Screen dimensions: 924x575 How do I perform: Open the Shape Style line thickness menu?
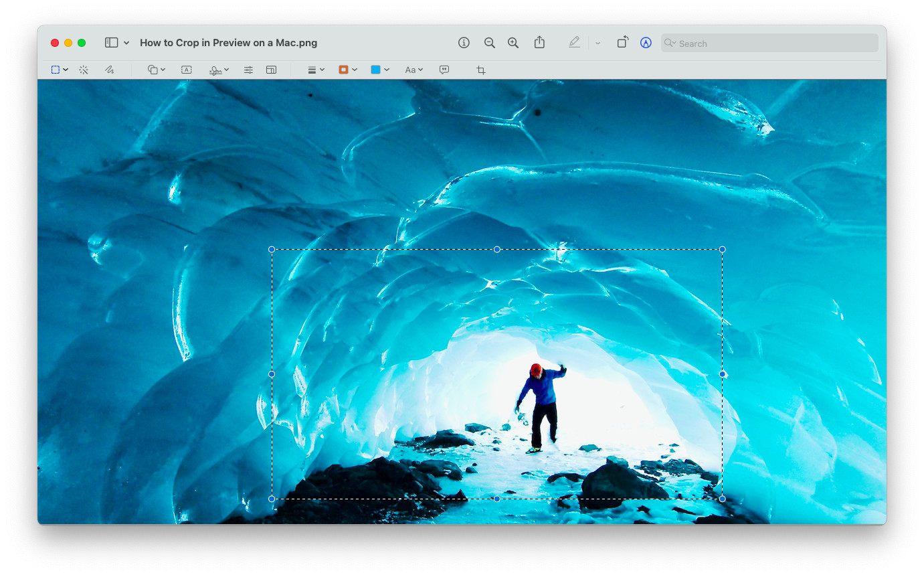[316, 70]
